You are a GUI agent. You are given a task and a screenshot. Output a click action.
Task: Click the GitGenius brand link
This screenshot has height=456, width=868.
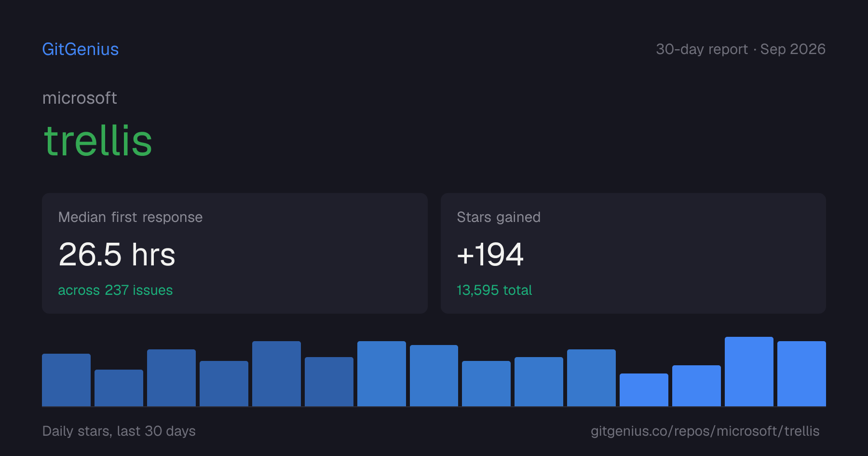point(81,49)
